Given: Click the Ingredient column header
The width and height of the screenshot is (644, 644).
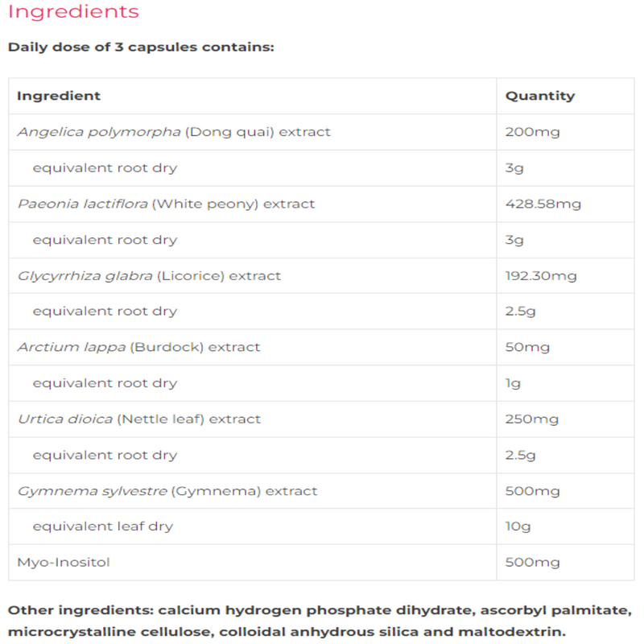Looking at the screenshot, I should pos(59,96).
